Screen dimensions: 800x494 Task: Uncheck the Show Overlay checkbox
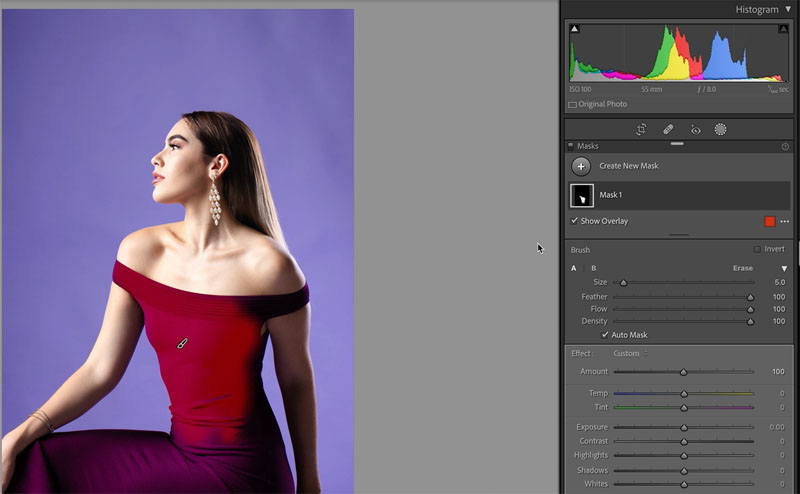pos(574,221)
